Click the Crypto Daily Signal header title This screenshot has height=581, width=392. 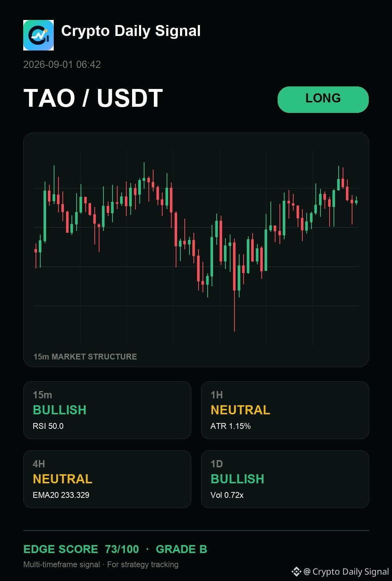pyautogui.click(x=131, y=31)
